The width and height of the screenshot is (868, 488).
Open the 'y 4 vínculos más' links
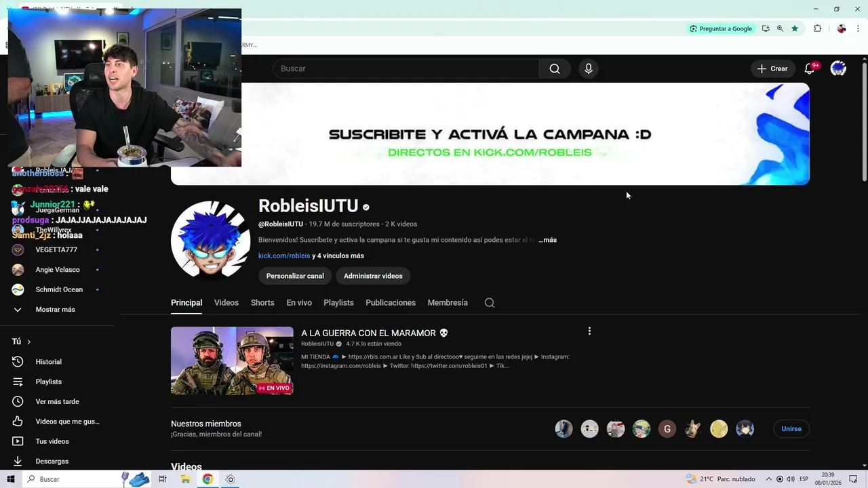(x=338, y=256)
